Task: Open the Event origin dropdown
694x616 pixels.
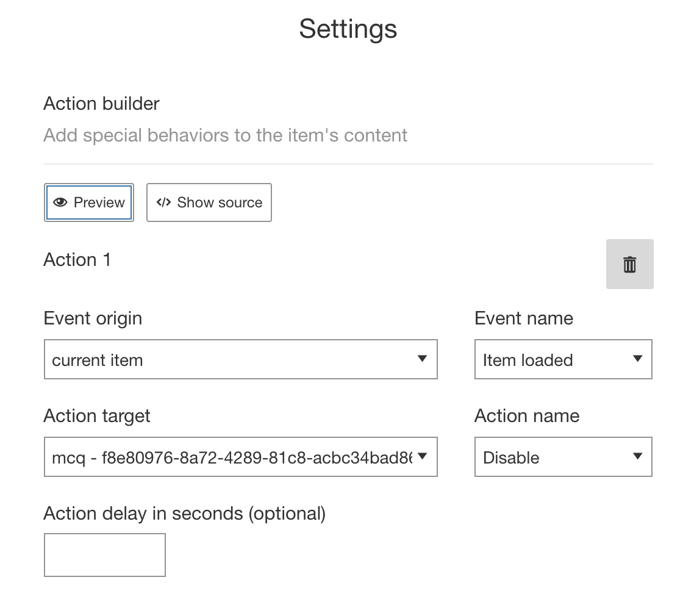Action: pos(241,359)
